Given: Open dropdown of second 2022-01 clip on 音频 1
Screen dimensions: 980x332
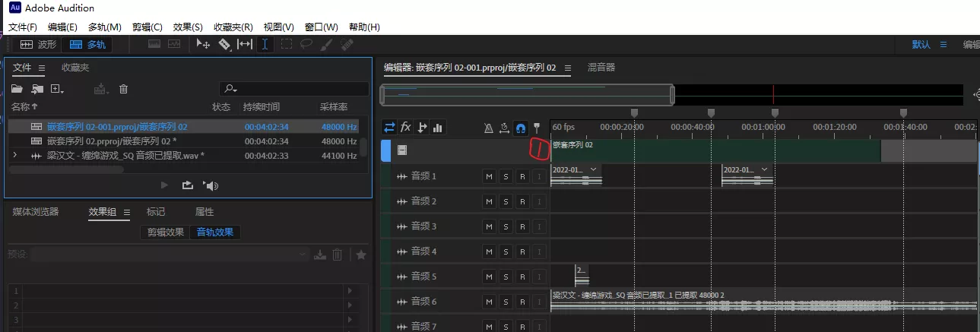Looking at the screenshot, I should [x=764, y=169].
